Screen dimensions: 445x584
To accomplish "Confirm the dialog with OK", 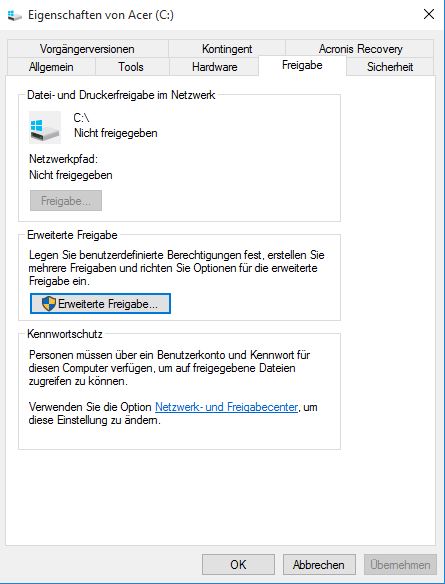I will 238,565.
